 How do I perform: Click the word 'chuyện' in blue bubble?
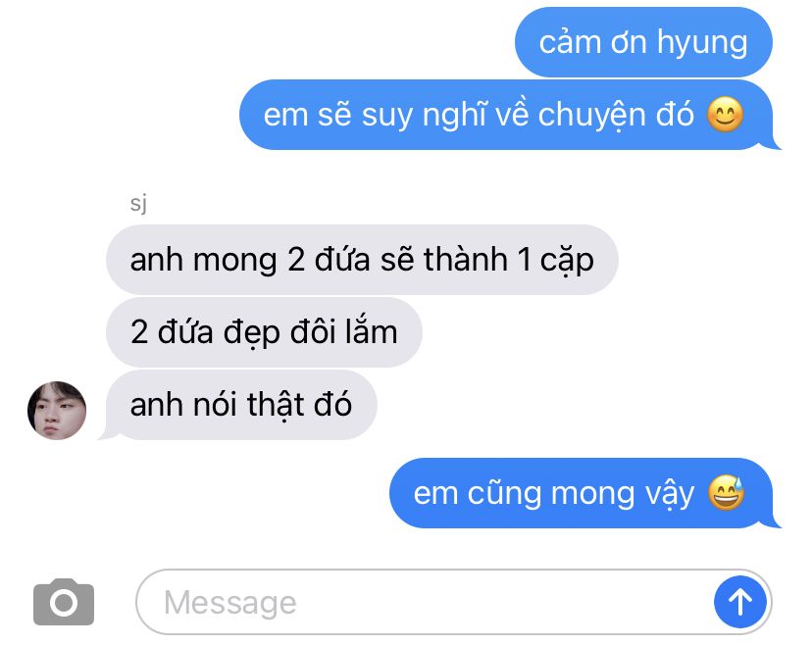pos(589,116)
